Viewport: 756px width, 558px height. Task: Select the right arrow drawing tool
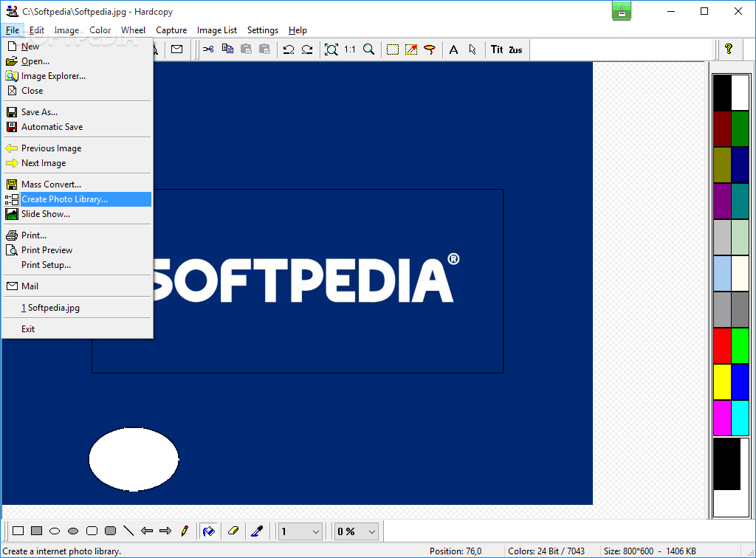pos(165,531)
